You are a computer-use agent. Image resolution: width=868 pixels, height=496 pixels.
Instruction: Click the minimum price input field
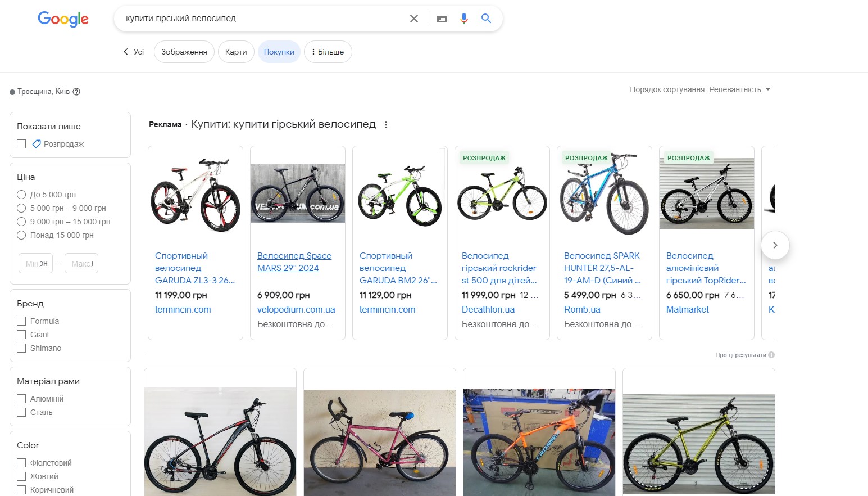pos(36,264)
